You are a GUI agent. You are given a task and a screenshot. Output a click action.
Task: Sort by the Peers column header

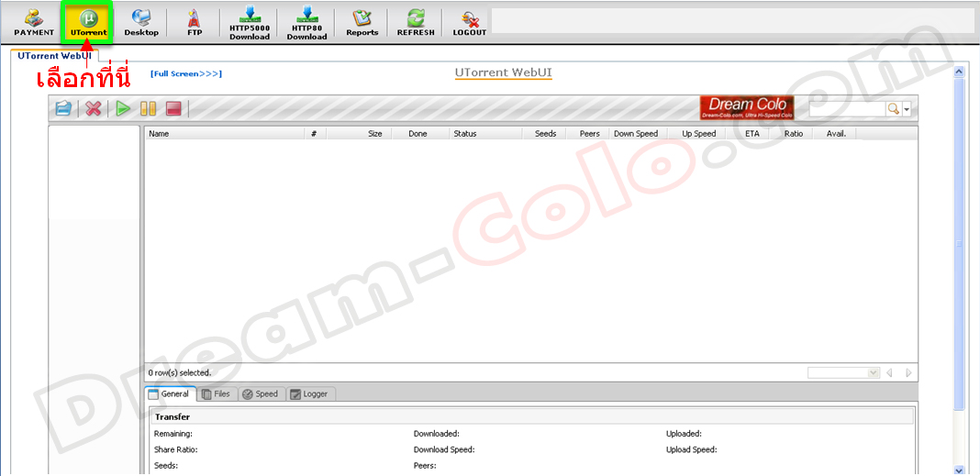[x=587, y=134]
